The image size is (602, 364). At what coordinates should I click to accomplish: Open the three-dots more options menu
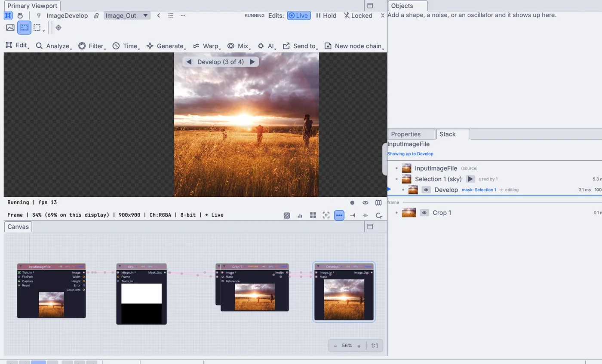[x=183, y=15]
